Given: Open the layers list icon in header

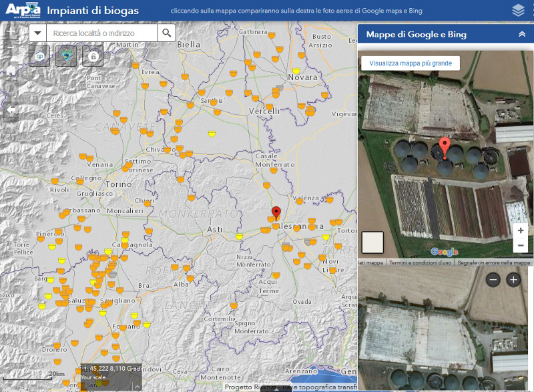Looking at the screenshot, I should (x=518, y=10).
